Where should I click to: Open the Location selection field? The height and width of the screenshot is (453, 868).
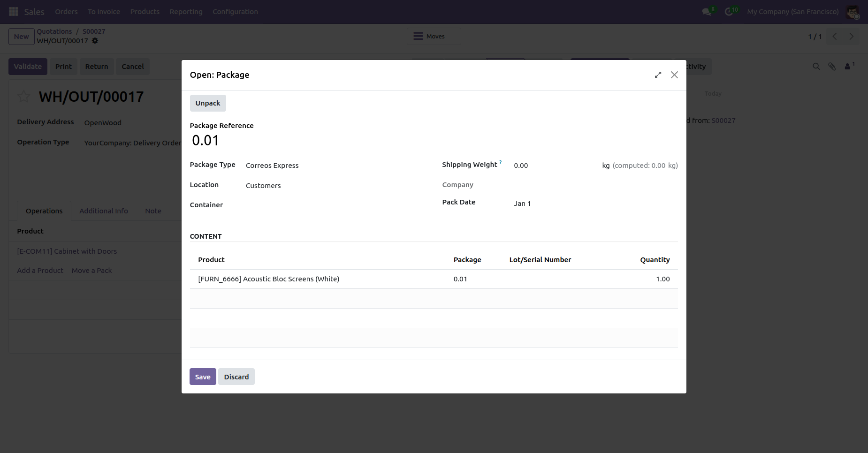point(338,186)
